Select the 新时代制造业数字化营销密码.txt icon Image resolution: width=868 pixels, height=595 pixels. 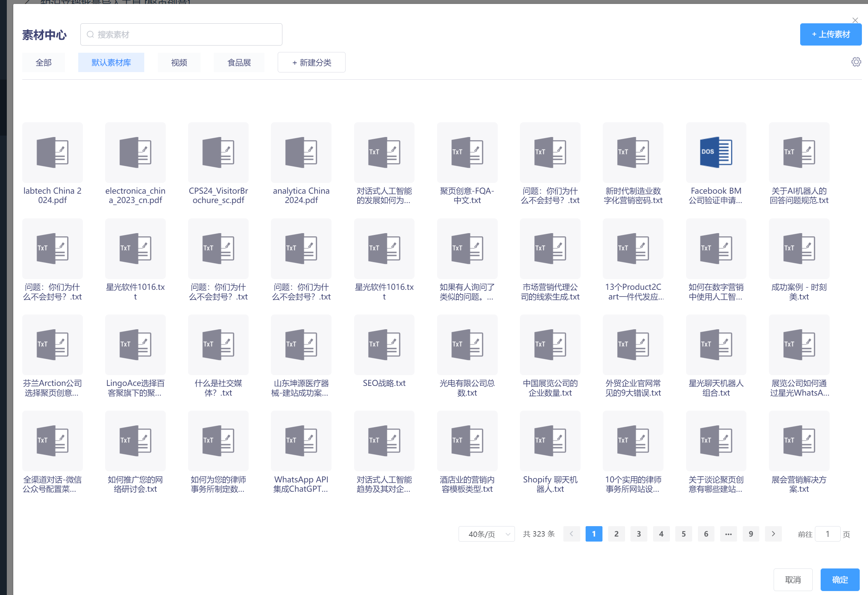(x=633, y=152)
